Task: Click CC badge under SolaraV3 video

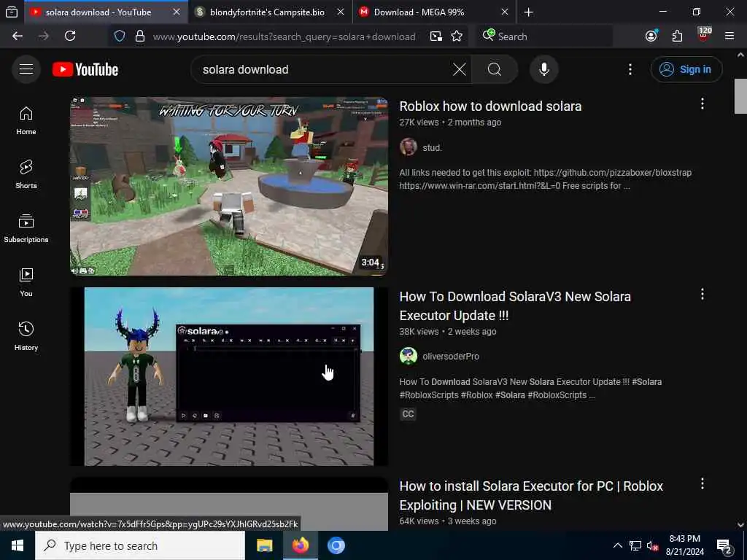Action: point(408,414)
